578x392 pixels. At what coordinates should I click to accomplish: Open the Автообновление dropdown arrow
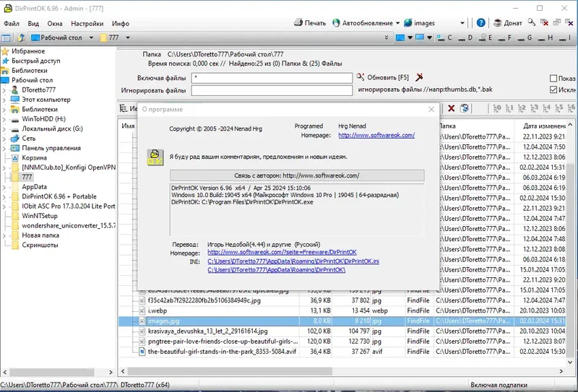coord(398,23)
